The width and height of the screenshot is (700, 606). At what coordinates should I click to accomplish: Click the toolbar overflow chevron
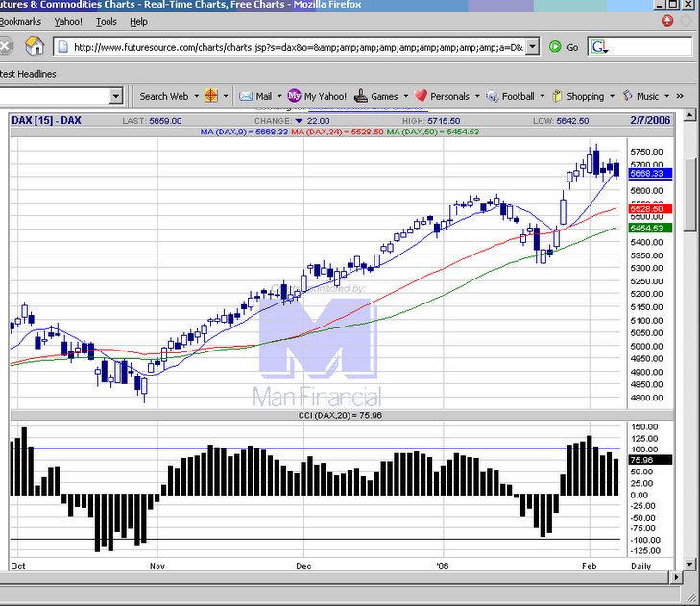click(x=680, y=96)
